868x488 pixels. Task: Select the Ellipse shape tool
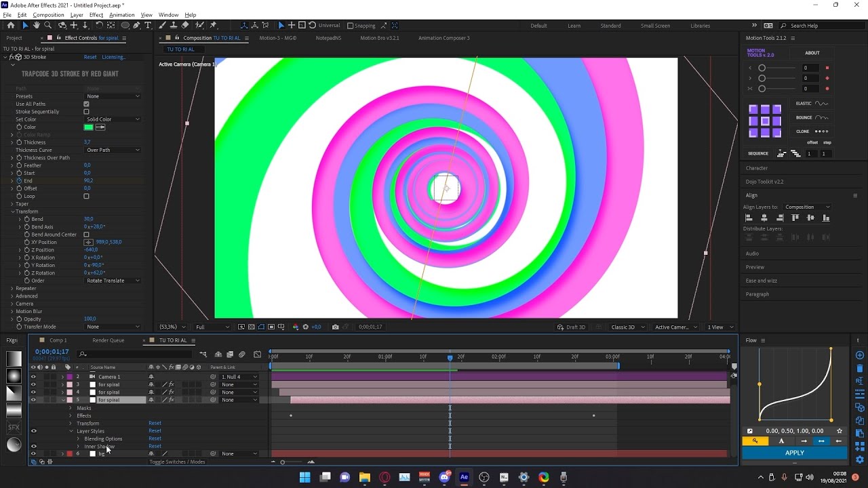pos(125,25)
